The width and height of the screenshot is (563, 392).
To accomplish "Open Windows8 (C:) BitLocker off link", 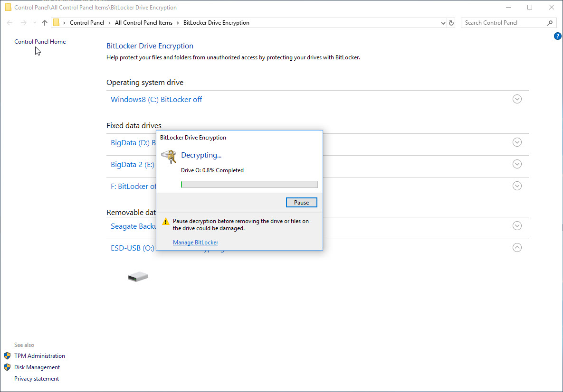I will (156, 99).
